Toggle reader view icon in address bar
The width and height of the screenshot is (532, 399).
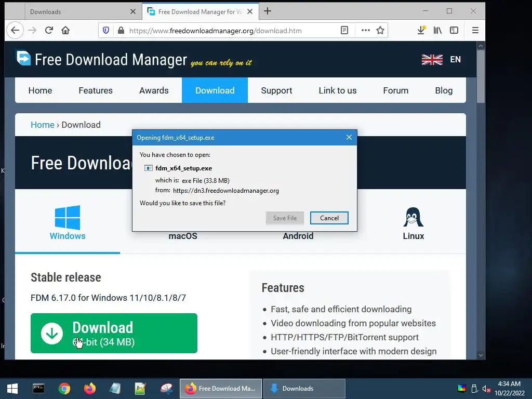[344, 31]
